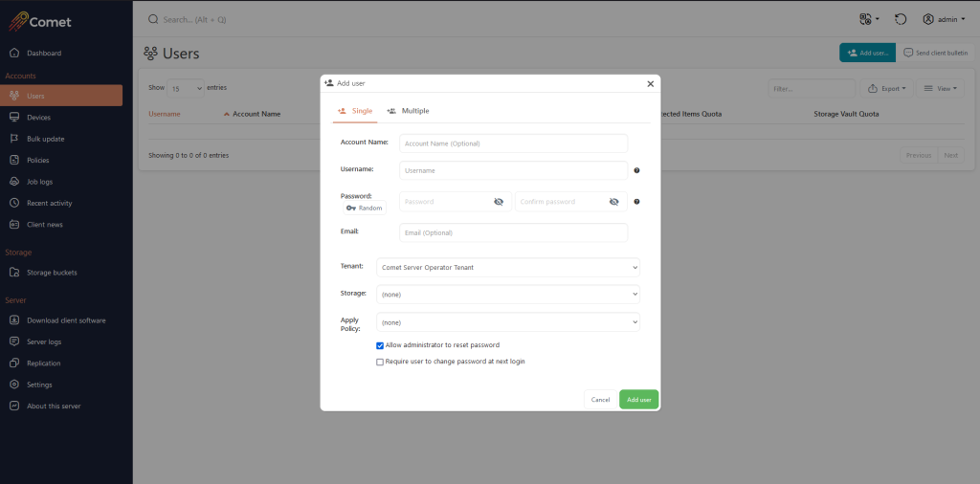The height and width of the screenshot is (484, 980).
Task: Uncheck Allow administrator to reset password
Action: point(380,345)
